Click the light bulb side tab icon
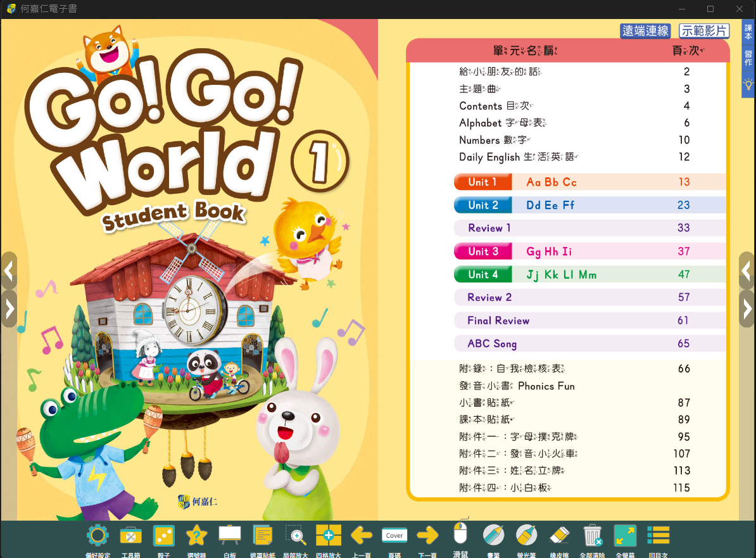The width and height of the screenshot is (756, 558). pos(748,85)
